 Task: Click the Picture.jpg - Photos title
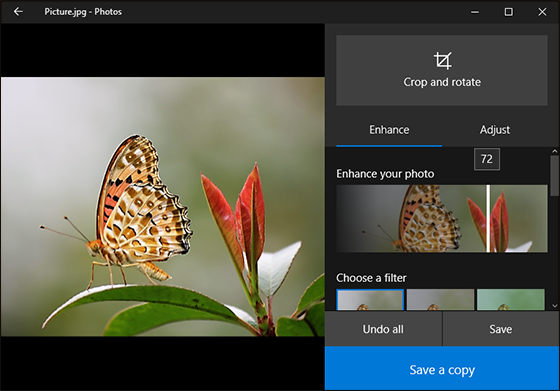83,12
